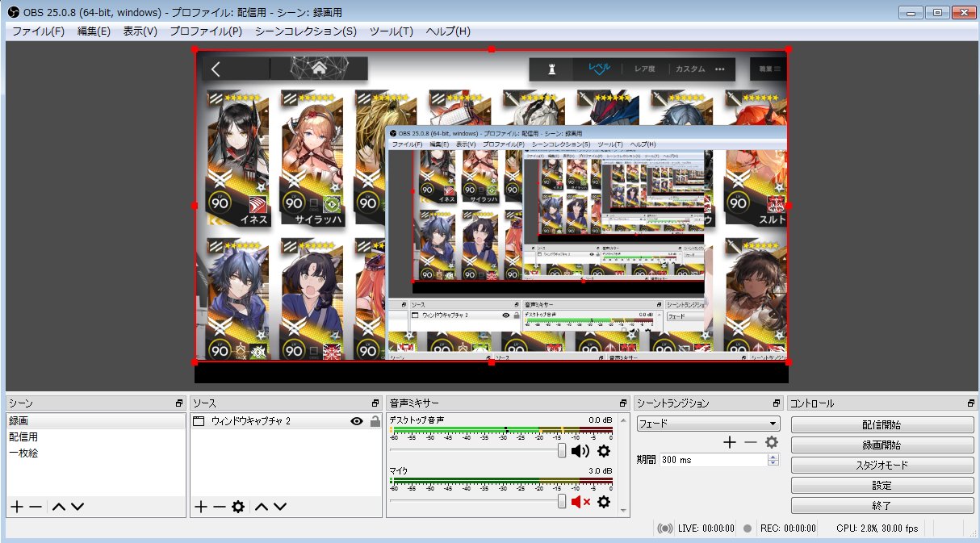Viewport: 980px width, 543px height.
Task: Click the REC recording status dot
Action: (x=748, y=528)
